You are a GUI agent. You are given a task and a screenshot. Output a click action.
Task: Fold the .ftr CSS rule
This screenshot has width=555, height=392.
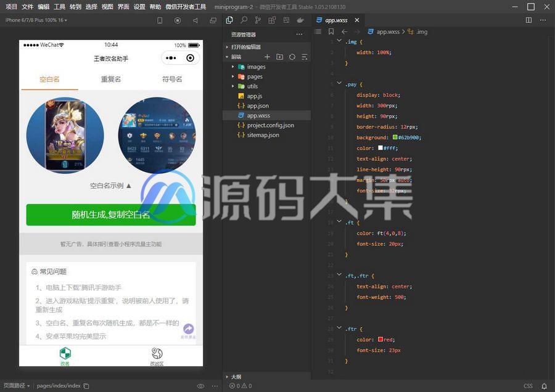(x=339, y=328)
